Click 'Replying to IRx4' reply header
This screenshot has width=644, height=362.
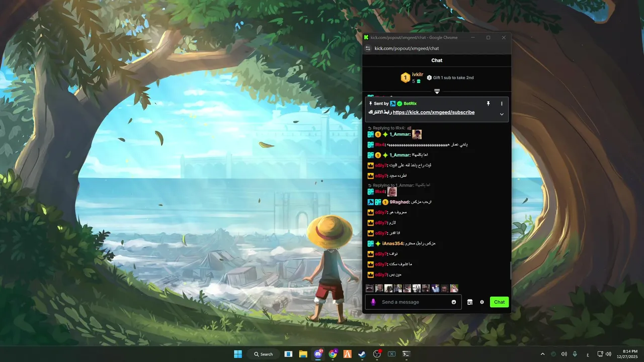(x=388, y=128)
